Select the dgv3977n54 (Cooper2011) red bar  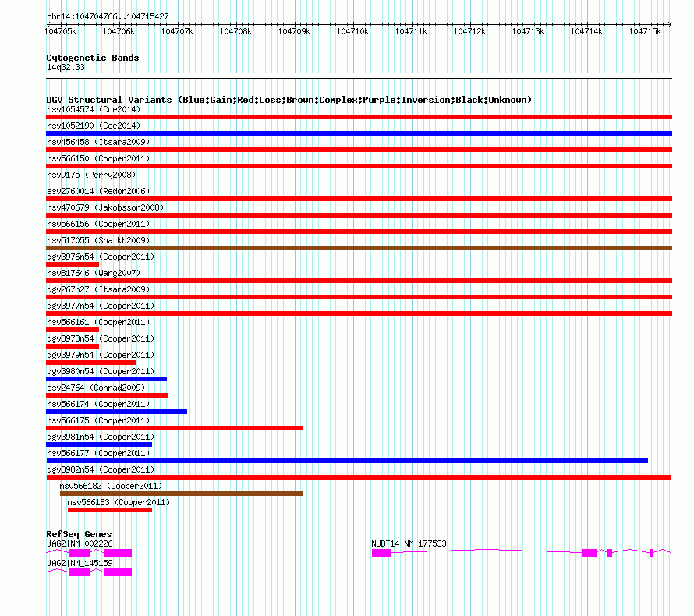[359, 313]
